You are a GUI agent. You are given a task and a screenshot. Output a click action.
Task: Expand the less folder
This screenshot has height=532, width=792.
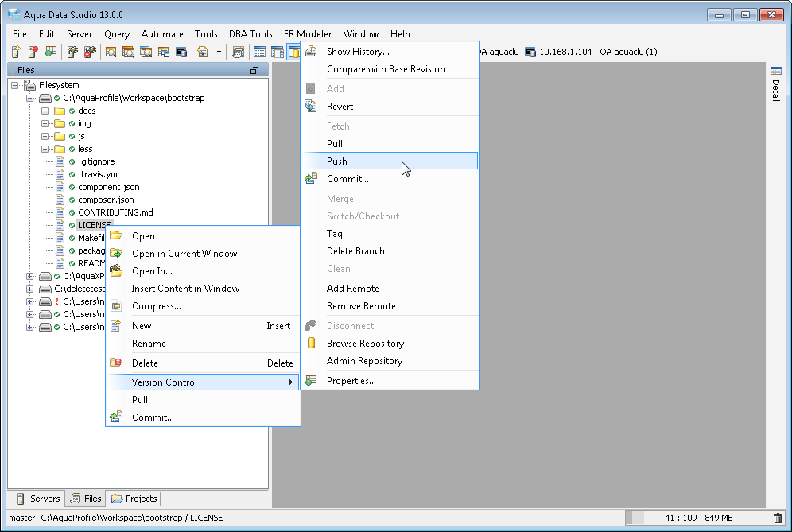[45, 149]
